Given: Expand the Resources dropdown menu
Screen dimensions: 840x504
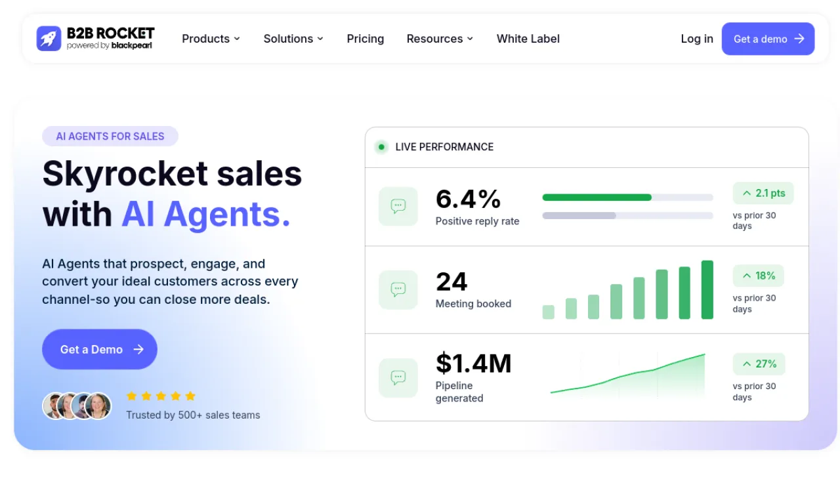Looking at the screenshot, I should [440, 39].
